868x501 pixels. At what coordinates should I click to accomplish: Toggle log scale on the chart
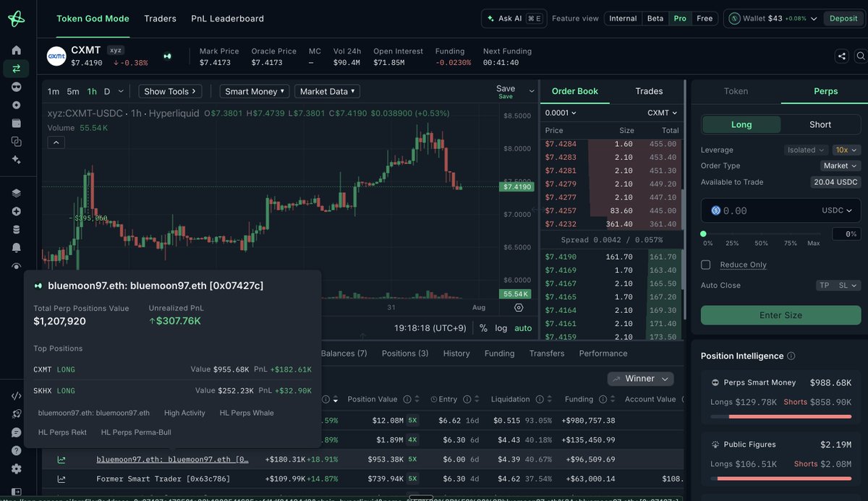pos(501,328)
